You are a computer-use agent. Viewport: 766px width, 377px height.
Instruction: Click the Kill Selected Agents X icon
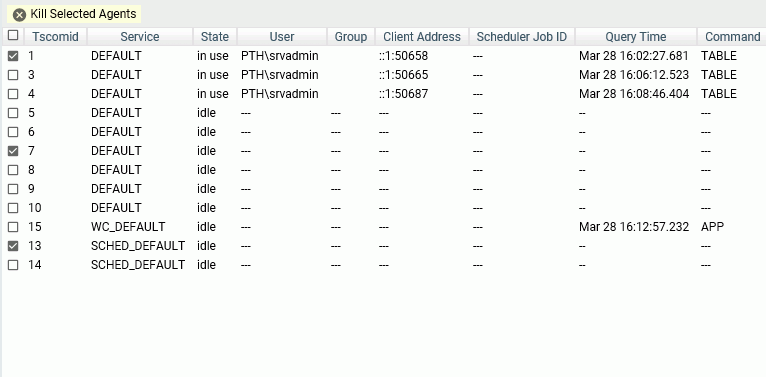coord(19,15)
